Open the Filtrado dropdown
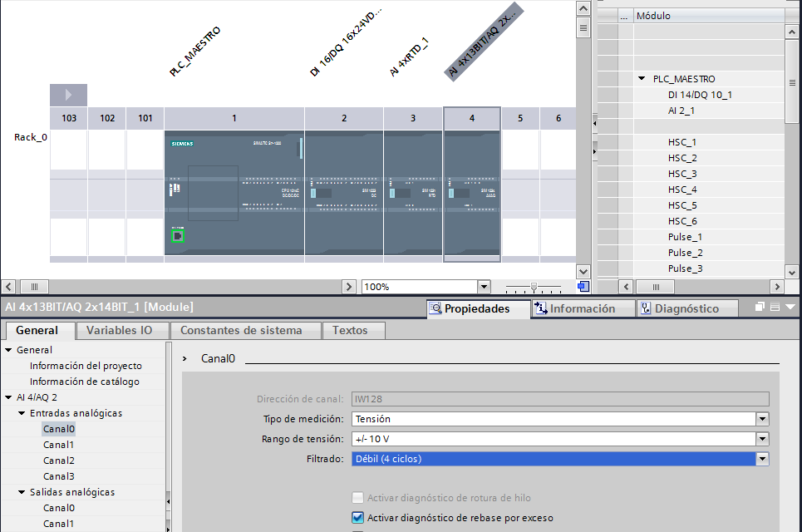Image resolution: width=802 pixels, height=532 pixels. pos(761,459)
